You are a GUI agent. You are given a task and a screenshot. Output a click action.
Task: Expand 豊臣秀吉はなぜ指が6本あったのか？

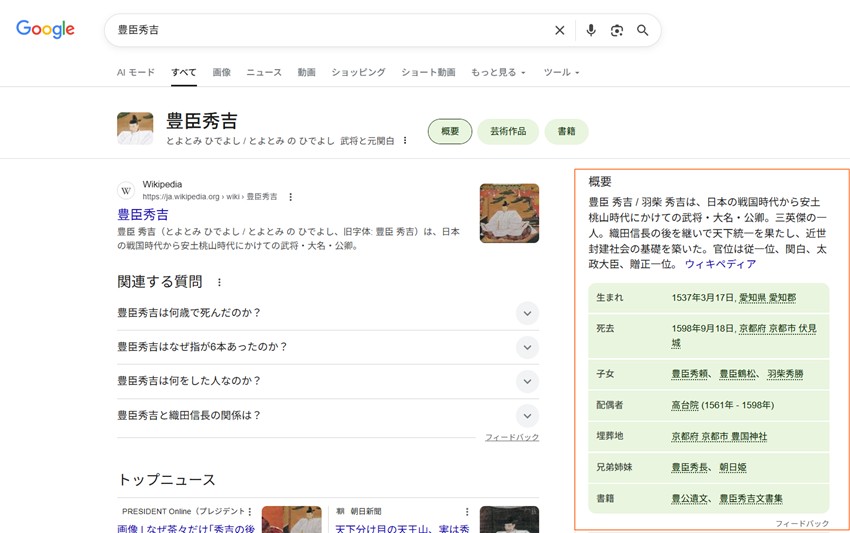pyautogui.click(x=328, y=347)
